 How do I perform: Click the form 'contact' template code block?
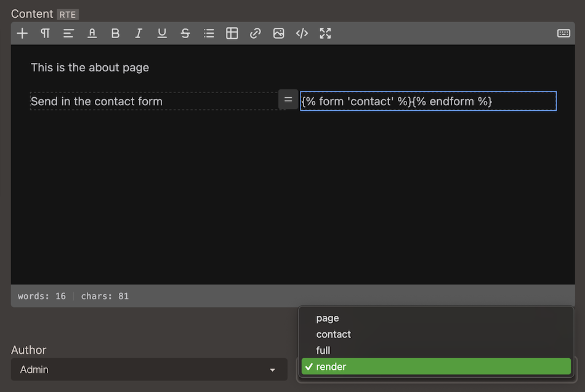coord(428,102)
